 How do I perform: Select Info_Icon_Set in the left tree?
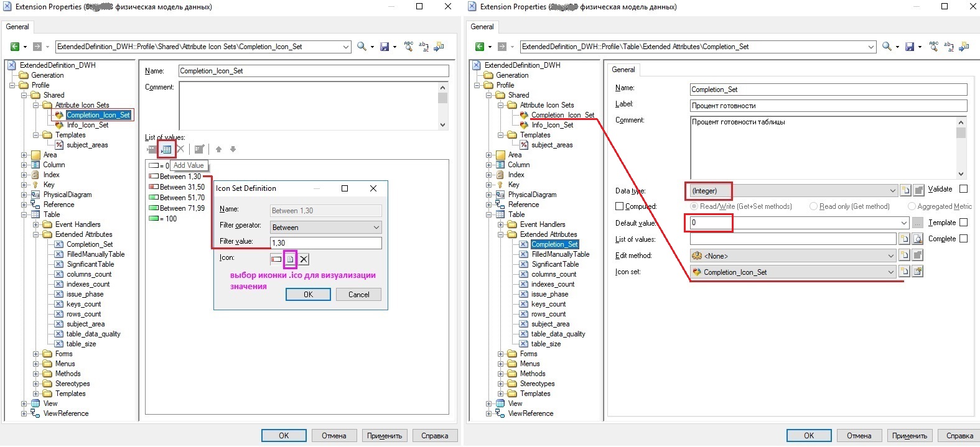tap(88, 125)
